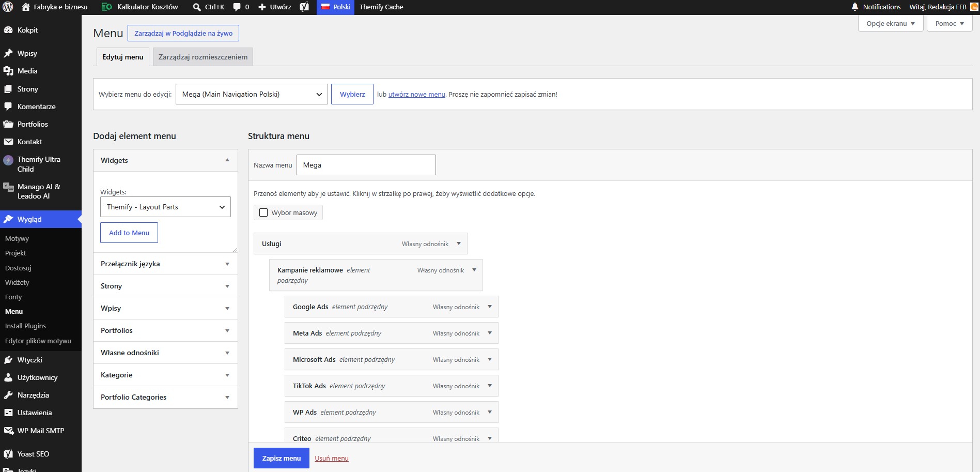Image resolution: width=980 pixels, height=472 pixels.
Task: Open the Widgets Themify - Layout Parts dropdown
Action: (165, 207)
